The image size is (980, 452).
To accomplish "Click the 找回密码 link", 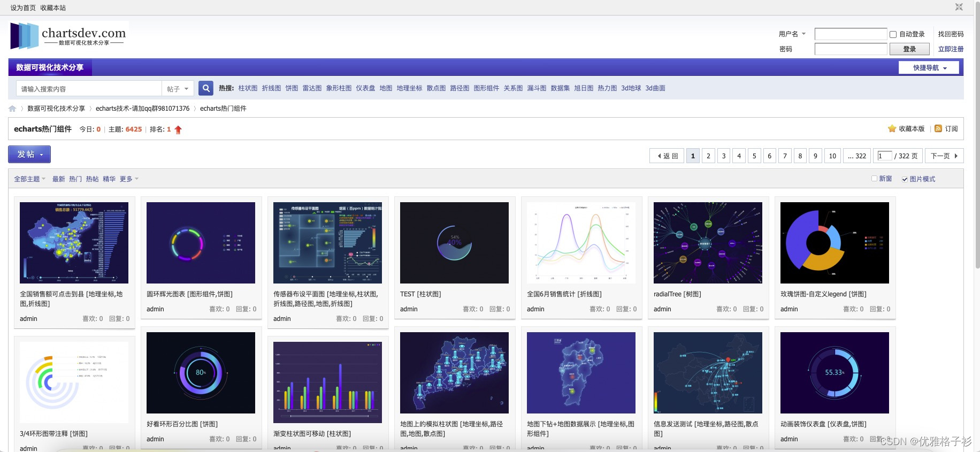I will tap(951, 34).
